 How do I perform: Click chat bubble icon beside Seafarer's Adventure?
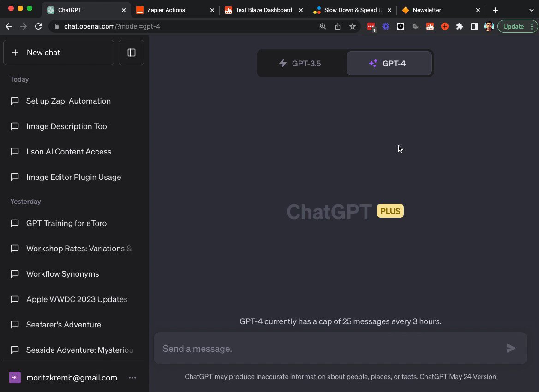click(15, 325)
